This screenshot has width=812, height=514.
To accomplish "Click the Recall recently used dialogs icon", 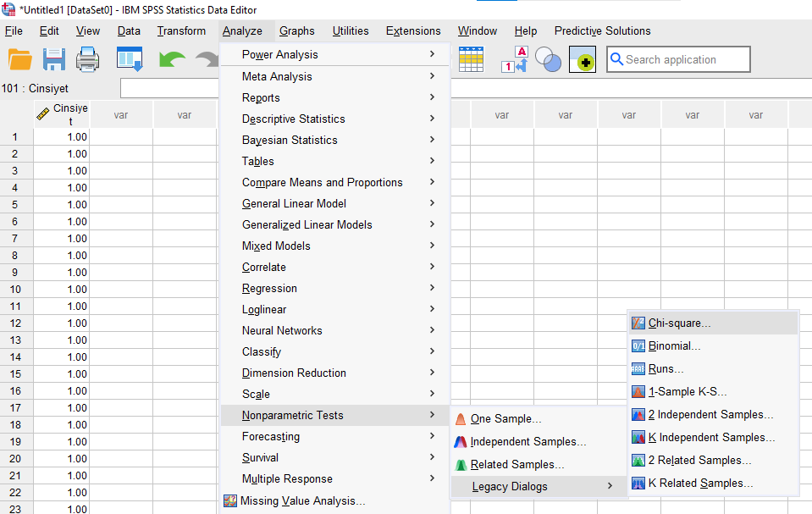I will pos(130,60).
